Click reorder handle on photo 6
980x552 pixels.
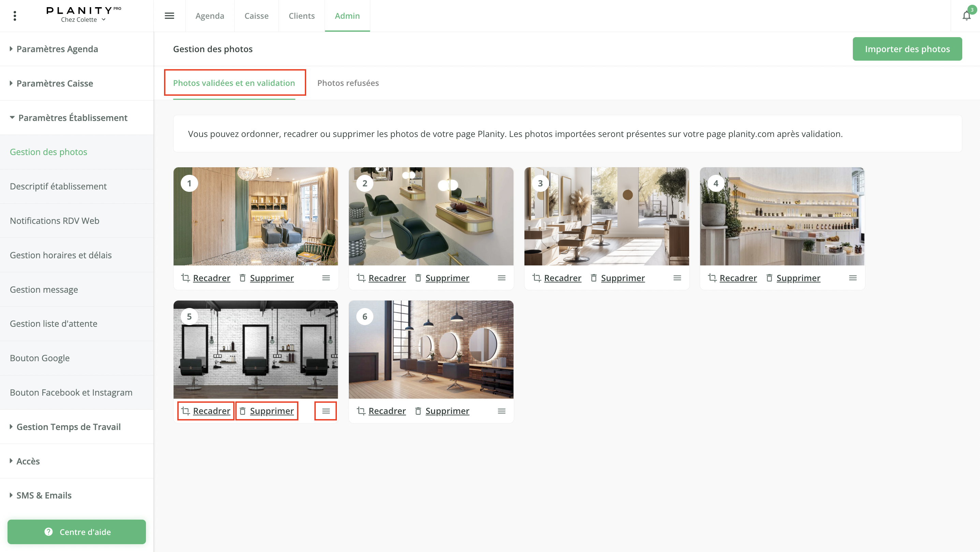pos(501,411)
